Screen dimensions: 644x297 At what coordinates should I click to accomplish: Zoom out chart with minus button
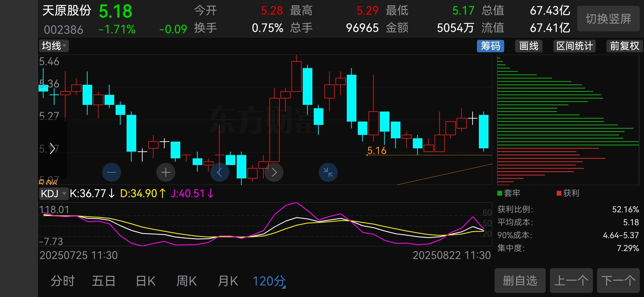pyautogui.click(x=111, y=172)
